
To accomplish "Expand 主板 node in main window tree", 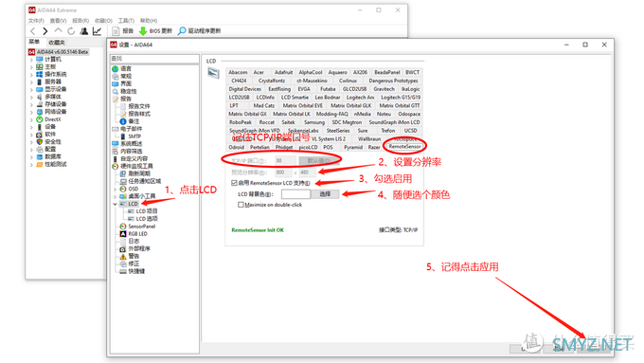I will tap(31, 66).
